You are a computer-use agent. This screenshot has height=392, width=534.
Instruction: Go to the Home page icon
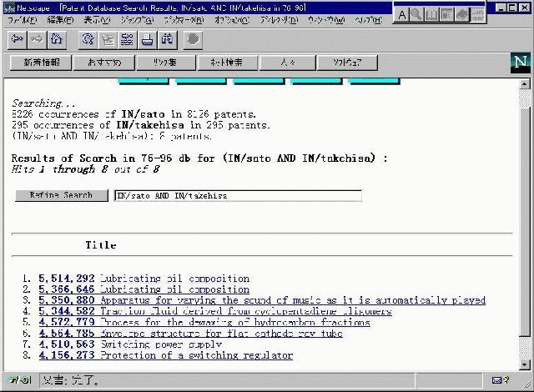click(x=56, y=38)
